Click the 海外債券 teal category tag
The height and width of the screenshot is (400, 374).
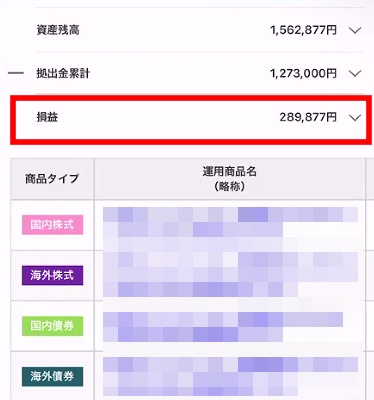pos(52,376)
